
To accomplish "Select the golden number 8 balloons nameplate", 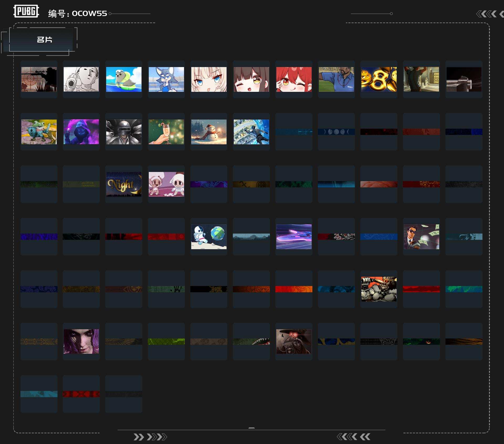I will tap(379, 79).
